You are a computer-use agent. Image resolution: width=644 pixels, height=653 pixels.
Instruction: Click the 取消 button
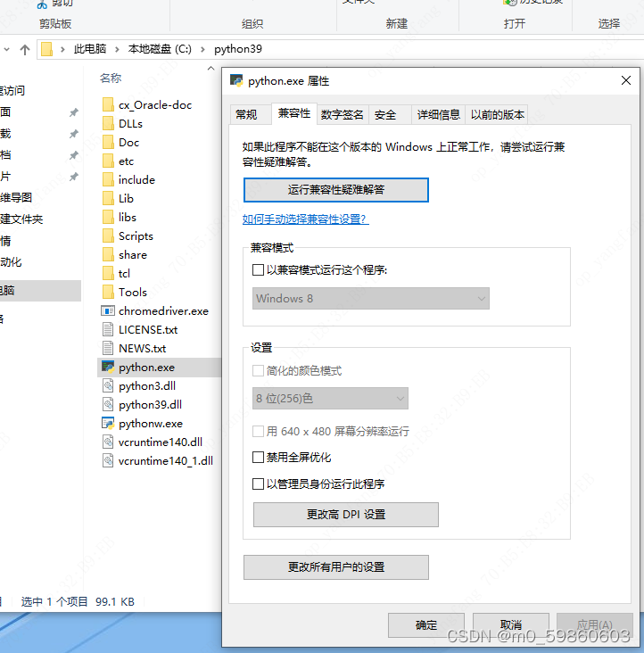coord(511,625)
